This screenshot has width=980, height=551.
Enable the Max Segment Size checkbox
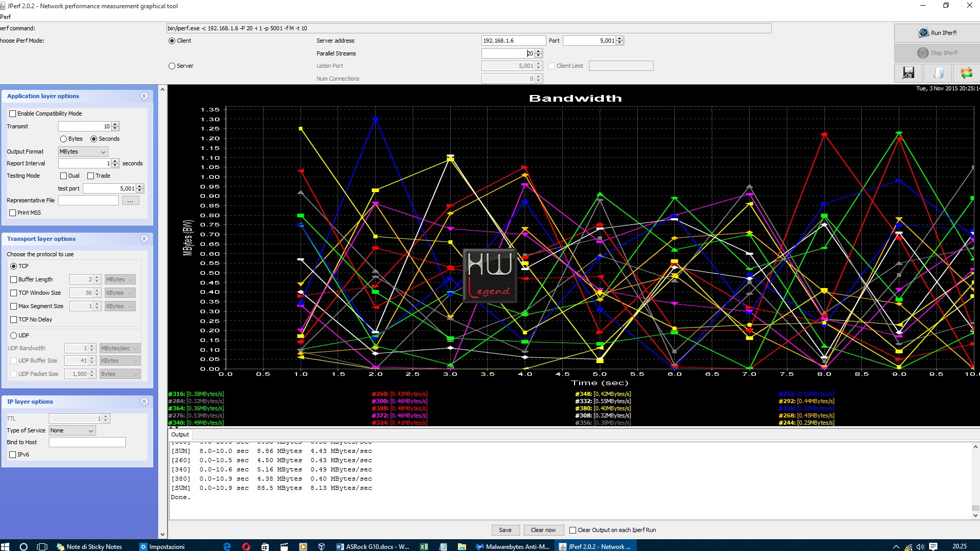14,306
